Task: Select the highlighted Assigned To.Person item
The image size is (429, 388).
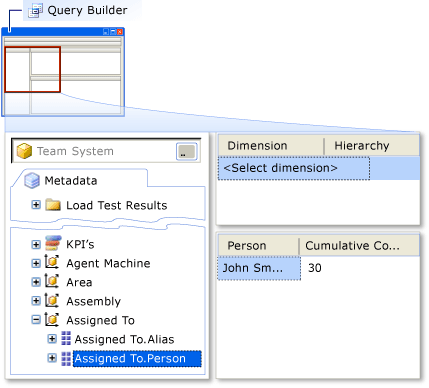Action: 137,359
